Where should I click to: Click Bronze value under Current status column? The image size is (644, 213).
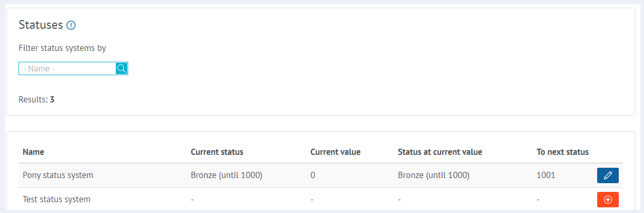tap(227, 175)
